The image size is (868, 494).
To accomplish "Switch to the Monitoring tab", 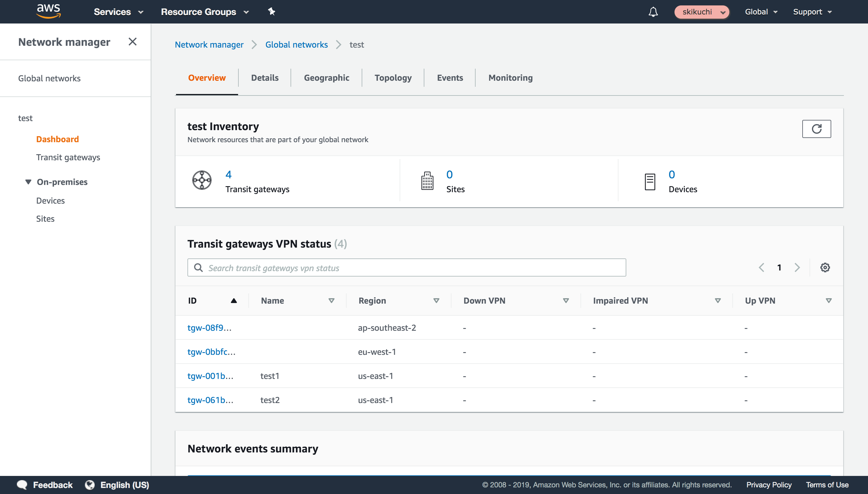I will pos(510,78).
